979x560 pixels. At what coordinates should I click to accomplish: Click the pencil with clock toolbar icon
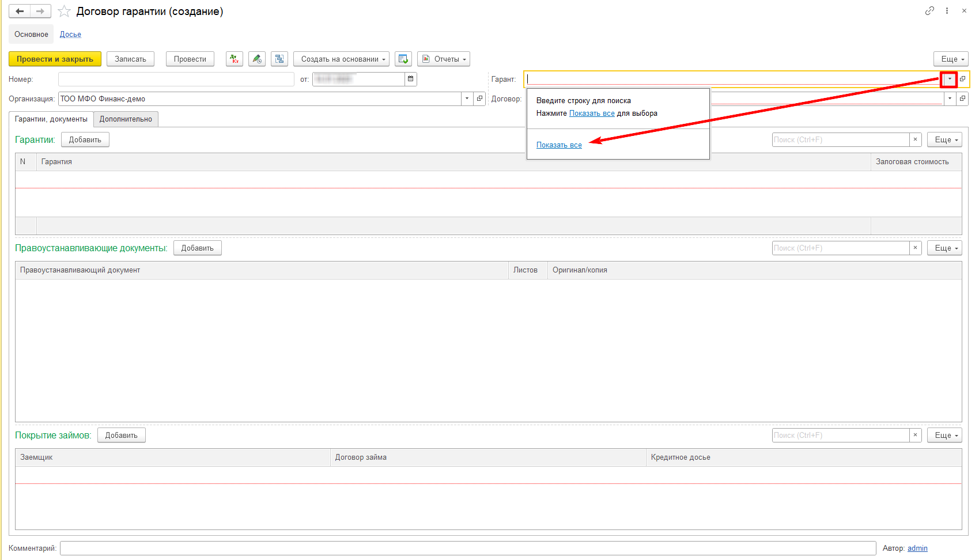tap(257, 59)
